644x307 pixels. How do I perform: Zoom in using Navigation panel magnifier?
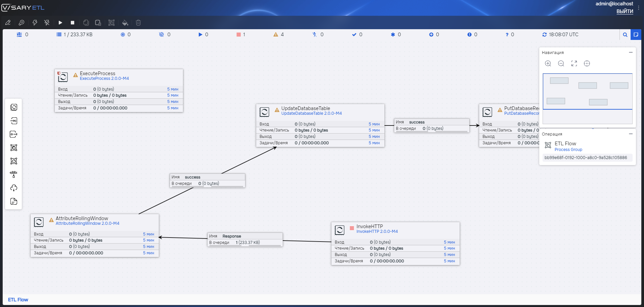(548, 63)
